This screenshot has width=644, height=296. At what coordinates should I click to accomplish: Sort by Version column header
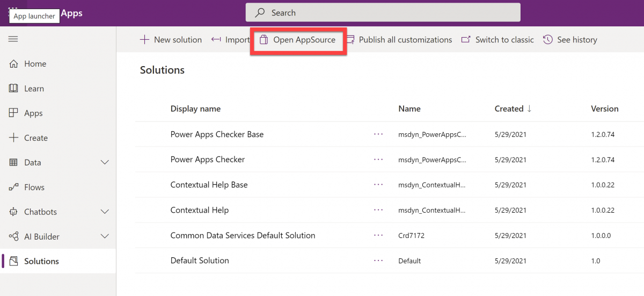tap(605, 109)
